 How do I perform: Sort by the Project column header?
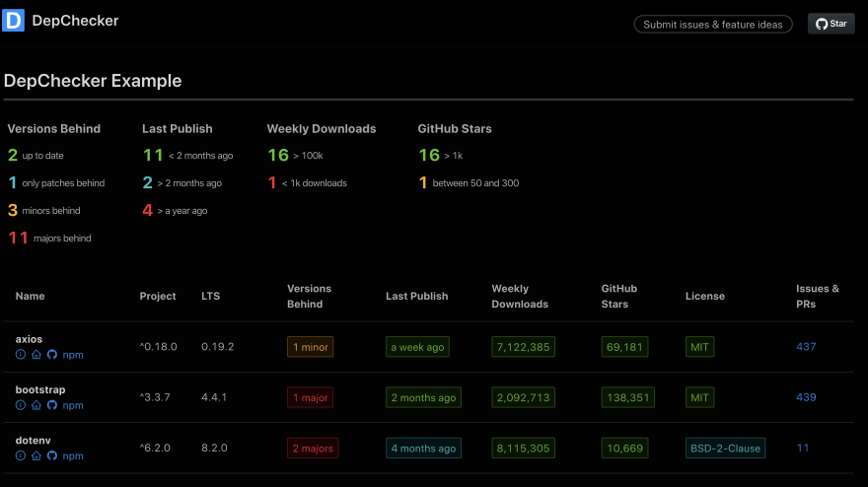158,296
